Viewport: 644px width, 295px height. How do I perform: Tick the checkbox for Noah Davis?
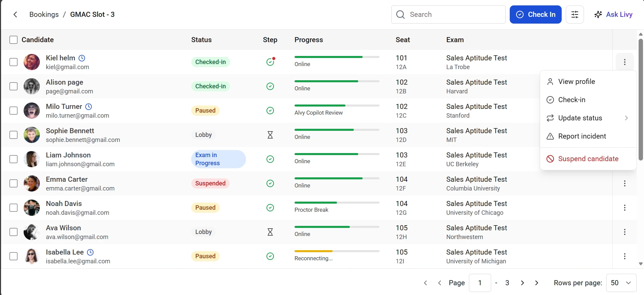coord(13,208)
